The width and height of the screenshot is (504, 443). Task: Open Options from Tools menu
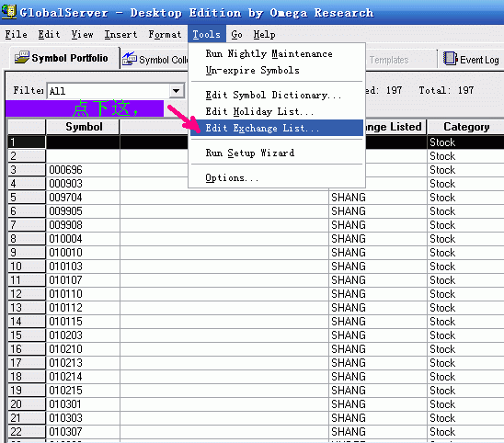click(x=277, y=177)
